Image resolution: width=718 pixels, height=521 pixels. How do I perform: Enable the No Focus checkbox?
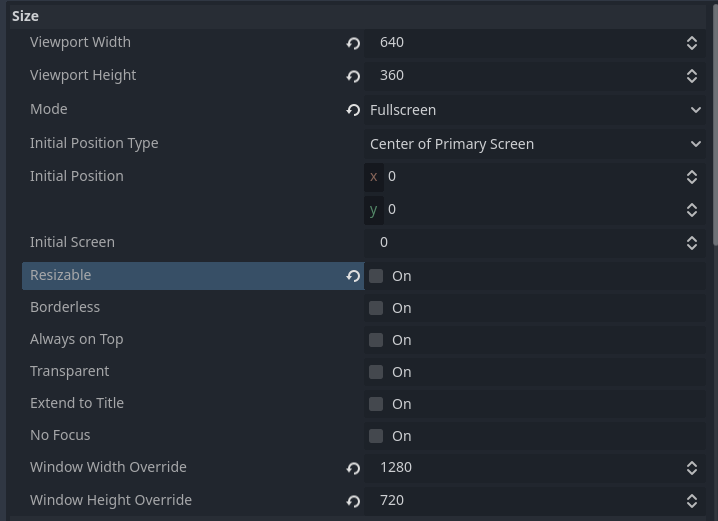click(376, 436)
